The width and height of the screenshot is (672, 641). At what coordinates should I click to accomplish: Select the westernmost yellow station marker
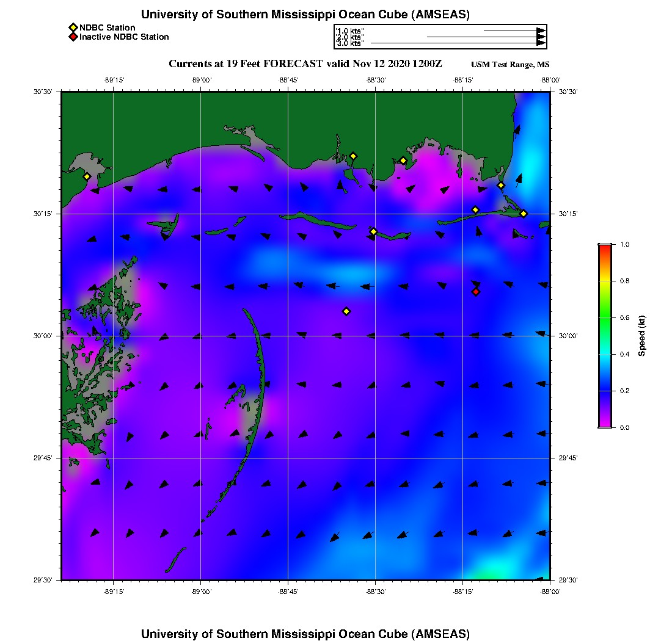click(x=87, y=176)
